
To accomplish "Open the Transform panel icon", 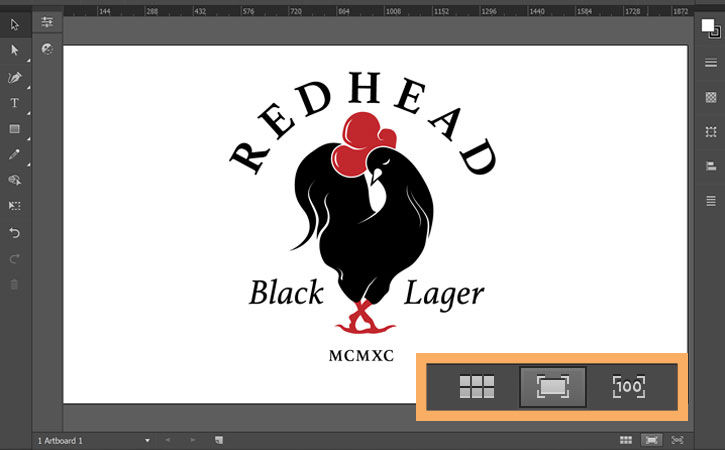I will point(711,132).
